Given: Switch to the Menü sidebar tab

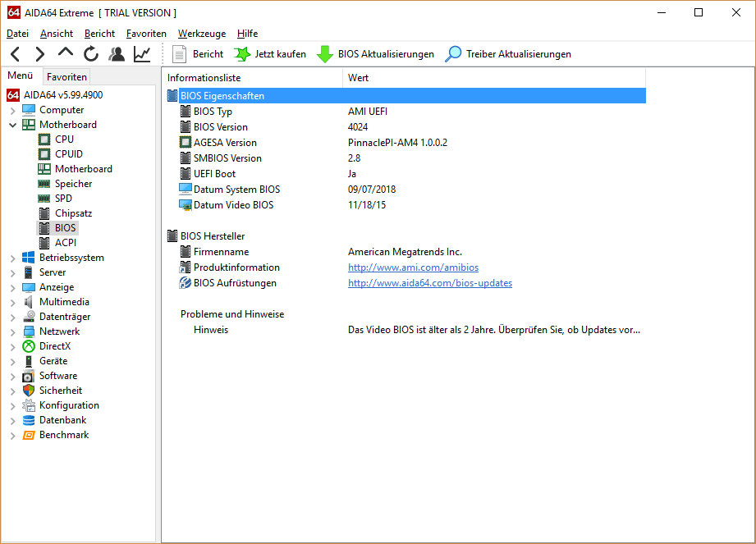Looking at the screenshot, I should click(21, 75).
